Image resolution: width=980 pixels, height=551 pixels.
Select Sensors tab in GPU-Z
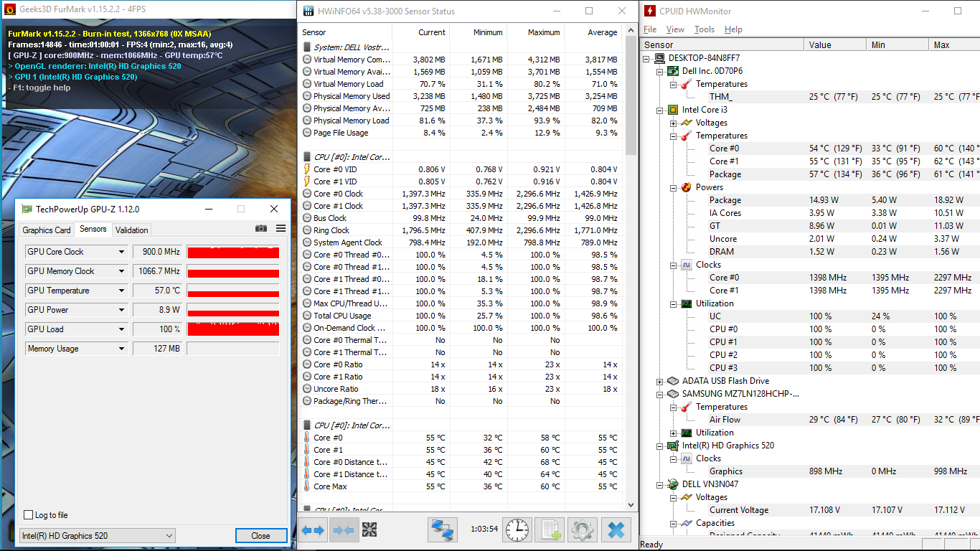[x=93, y=229]
